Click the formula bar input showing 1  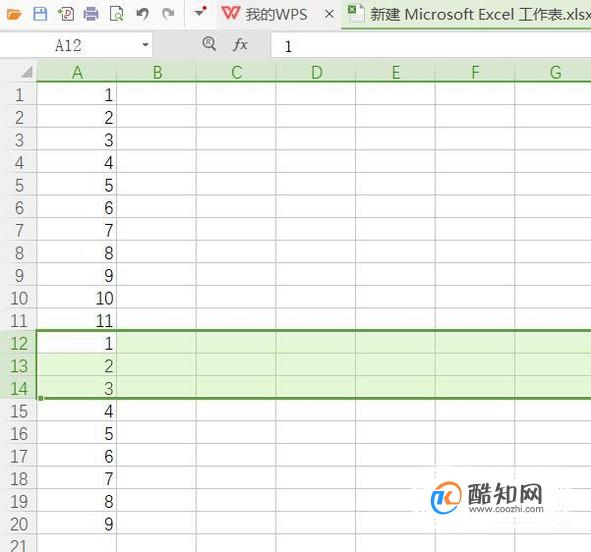(430, 46)
